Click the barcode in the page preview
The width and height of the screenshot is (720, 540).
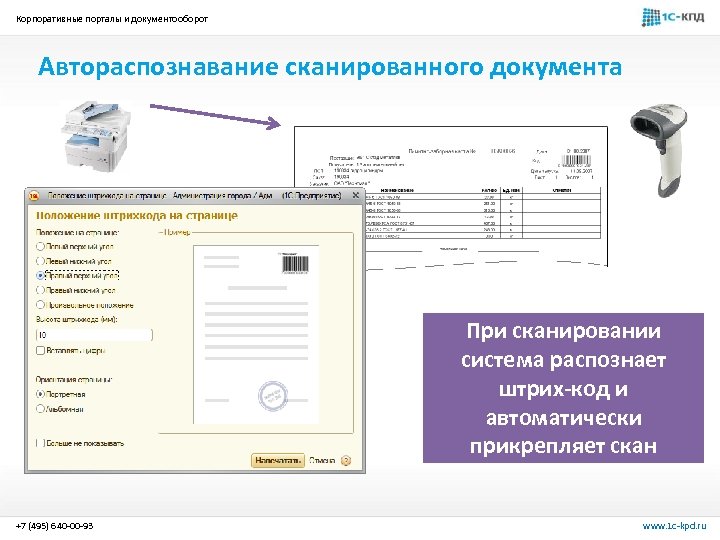(x=294, y=264)
